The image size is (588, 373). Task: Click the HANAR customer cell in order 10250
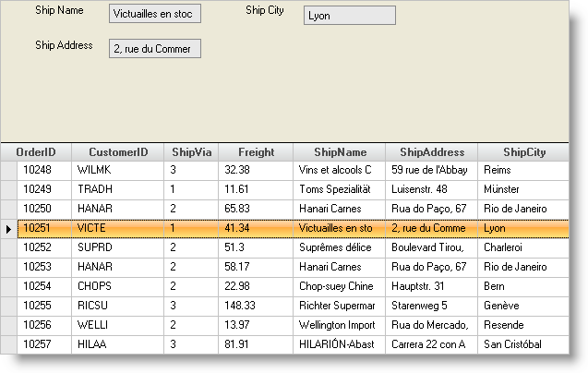tap(117, 209)
